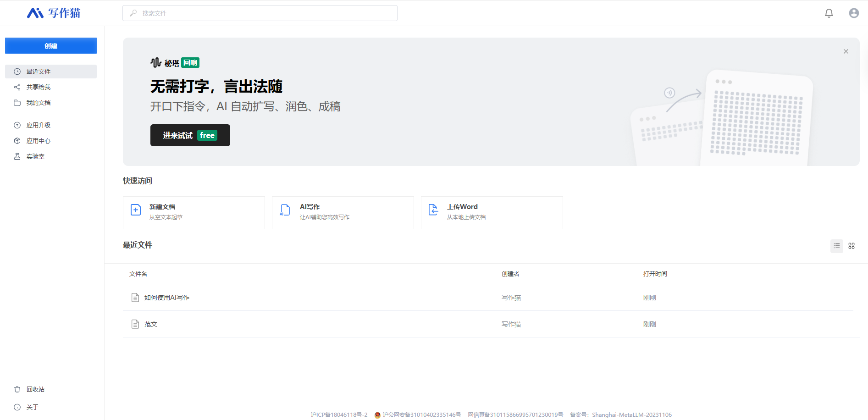Click creator 写作猫 in 如何使用AI写作 row

(511, 298)
